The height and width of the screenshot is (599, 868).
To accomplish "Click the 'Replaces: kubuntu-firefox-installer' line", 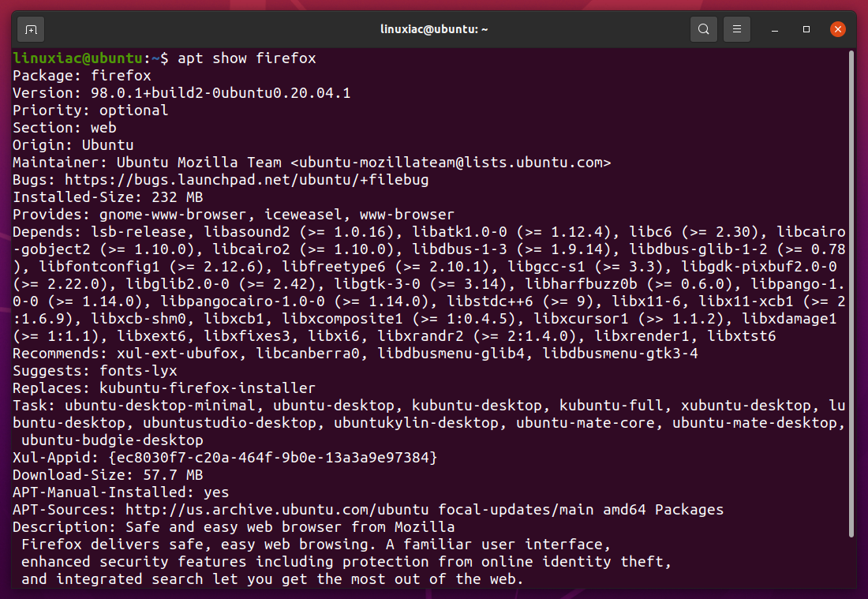I will (164, 388).
